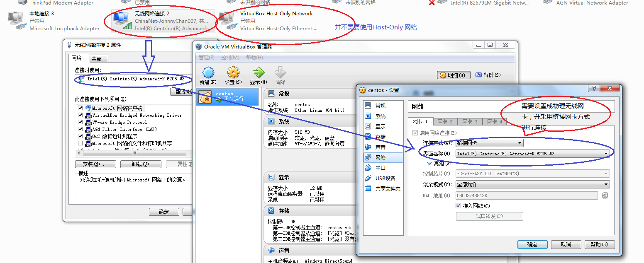The image size is (644, 263).
Task: Open the 设置 (Settings) gear toolbar icon
Action: coord(233,73)
